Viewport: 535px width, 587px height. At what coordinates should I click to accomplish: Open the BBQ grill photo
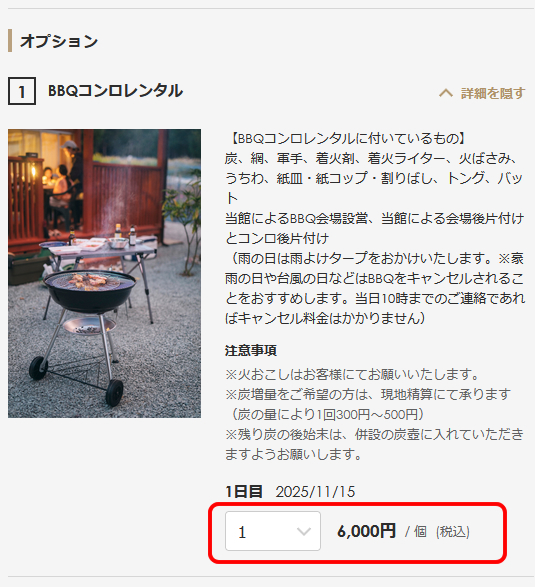point(104,273)
